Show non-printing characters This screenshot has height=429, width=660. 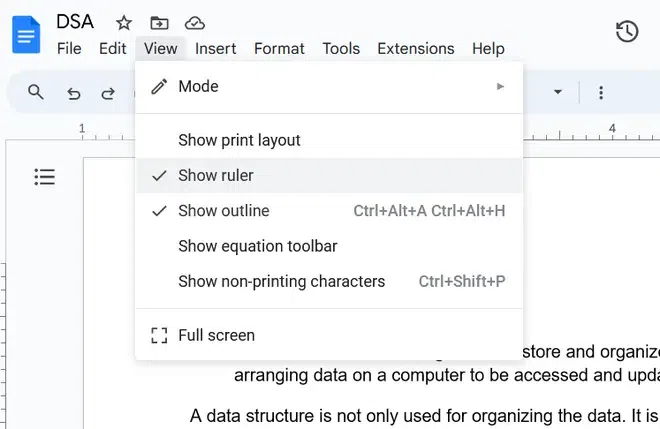[281, 281]
